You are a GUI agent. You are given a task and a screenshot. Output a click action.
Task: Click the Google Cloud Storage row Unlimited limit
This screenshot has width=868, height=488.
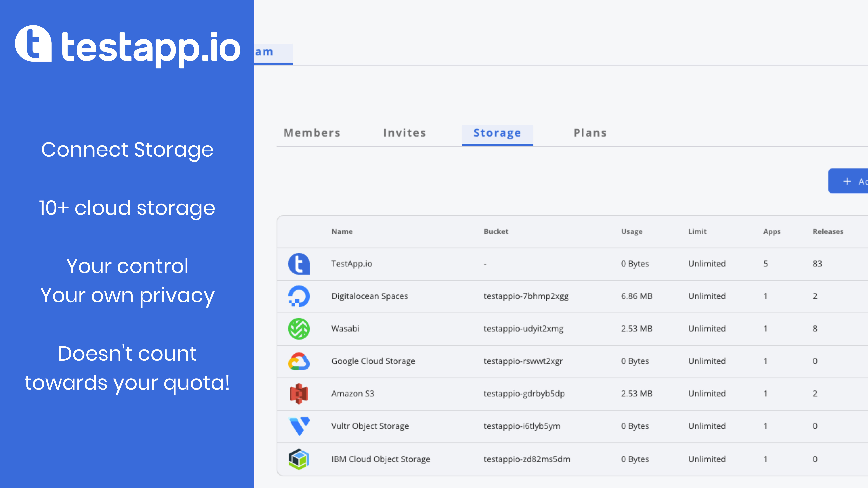point(707,361)
